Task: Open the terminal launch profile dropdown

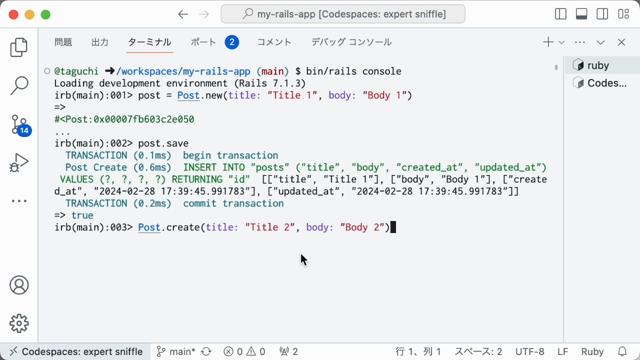Action: (562, 42)
